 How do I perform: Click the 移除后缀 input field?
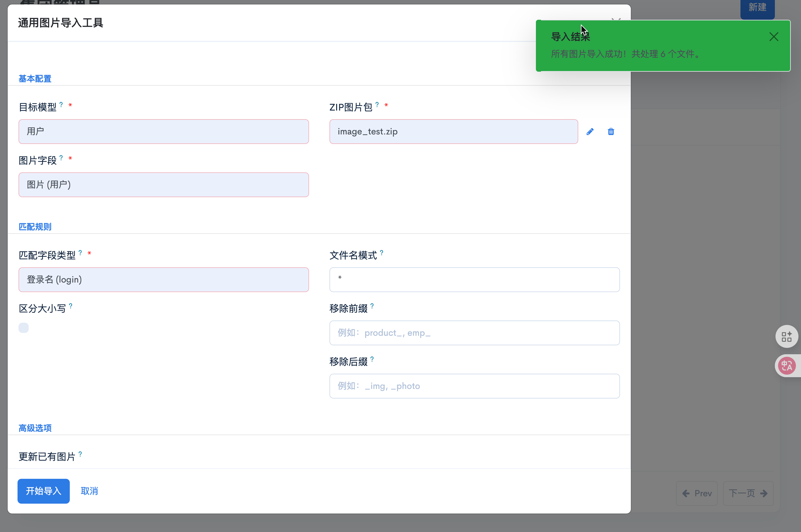click(x=474, y=386)
